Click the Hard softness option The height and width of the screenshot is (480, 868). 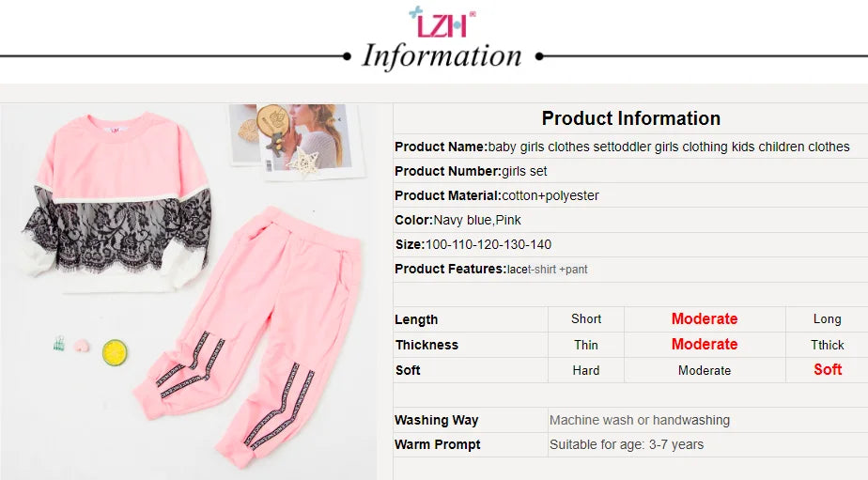tap(586, 370)
